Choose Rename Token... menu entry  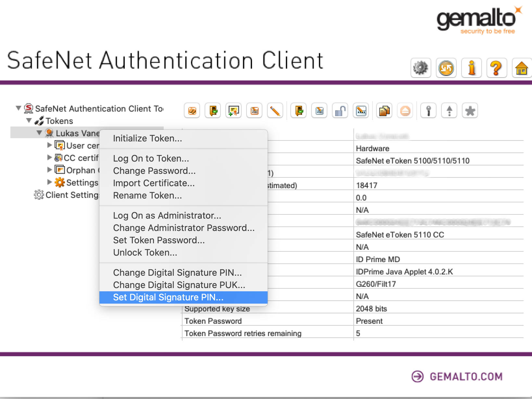point(184,196)
